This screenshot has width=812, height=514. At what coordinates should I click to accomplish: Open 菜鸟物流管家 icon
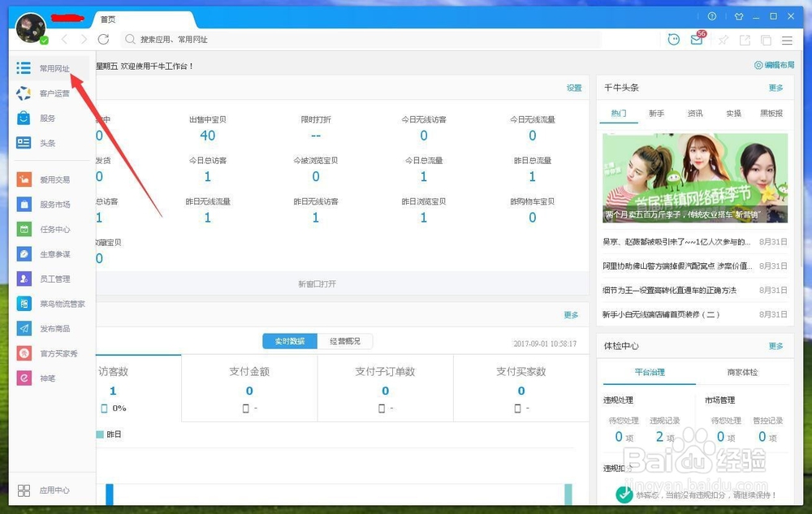24,304
